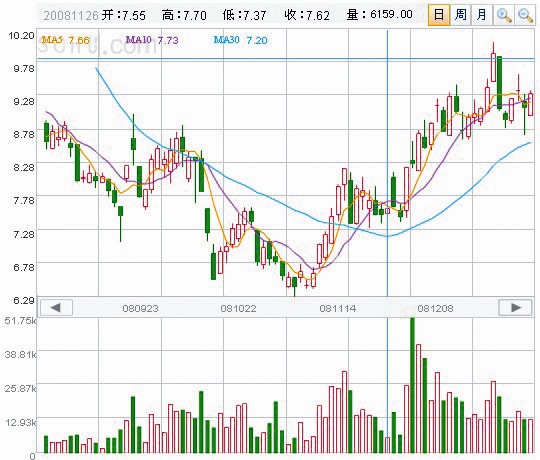Screen dimensions: 540x460
Task: Click the zoom out magnifier icon
Action: (525, 15)
